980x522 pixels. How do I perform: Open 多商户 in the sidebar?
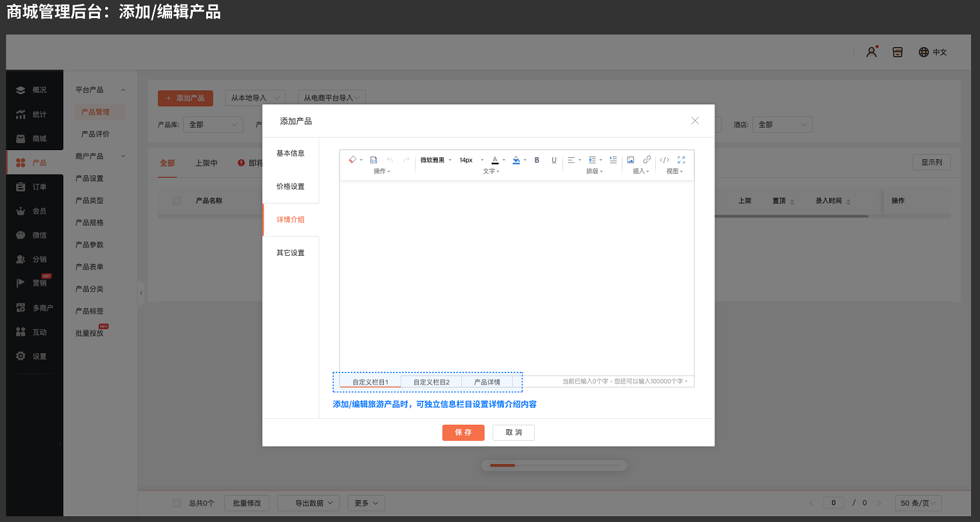[35, 308]
